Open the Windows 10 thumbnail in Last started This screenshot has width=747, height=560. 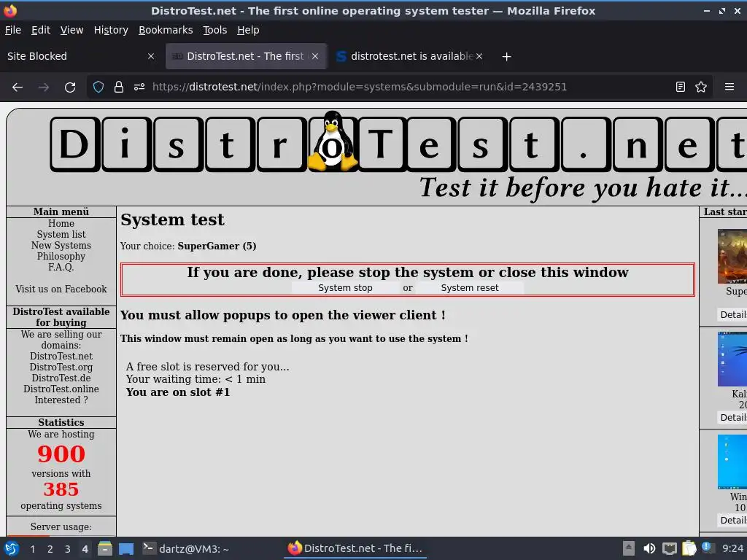click(x=732, y=462)
